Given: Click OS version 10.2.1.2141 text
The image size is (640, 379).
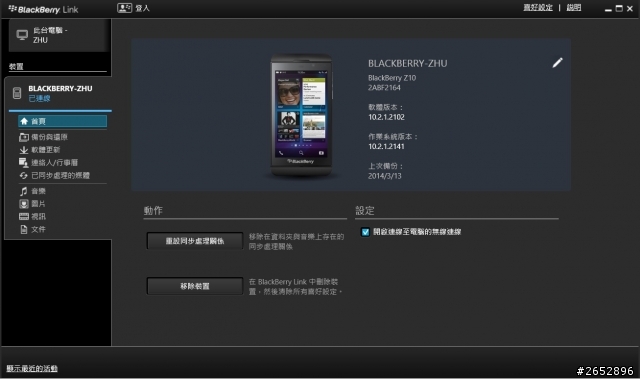Looking at the screenshot, I should click(386, 146).
